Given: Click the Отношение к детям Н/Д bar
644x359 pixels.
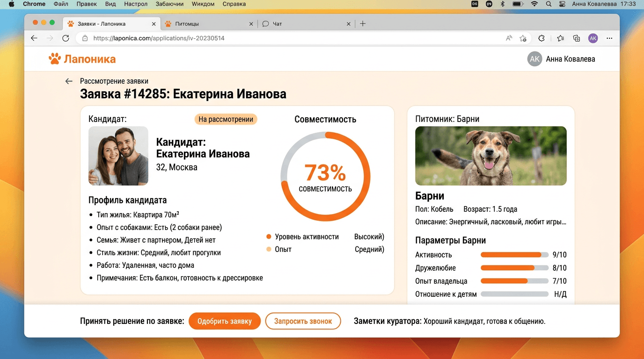Looking at the screenshot, I should [x=514, y=294].
